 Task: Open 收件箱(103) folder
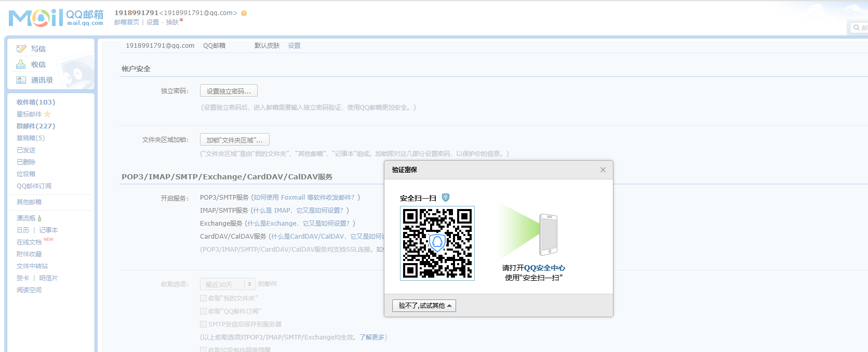(36, 102)
